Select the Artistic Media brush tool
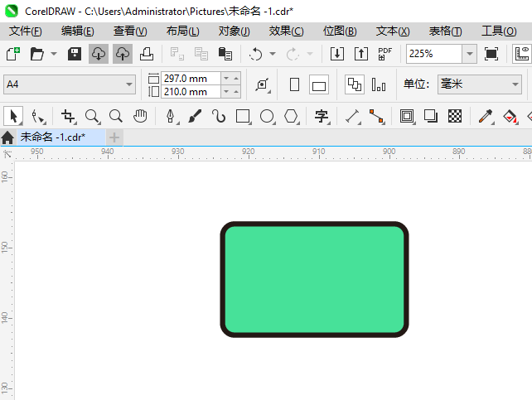This screenshot has width=532, height=400. pyautogui.click(x=195, y=116)
